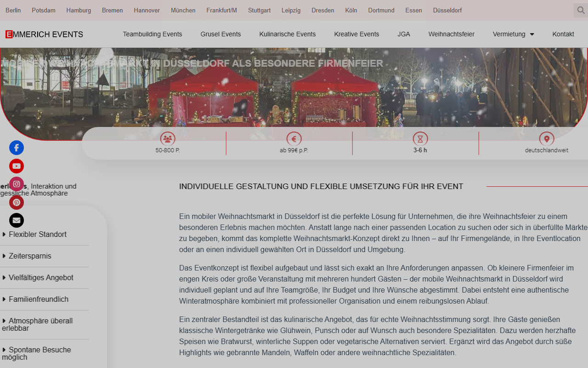Open the Facebook social icon
The image size is (588, 368).
tap(17, 148)
